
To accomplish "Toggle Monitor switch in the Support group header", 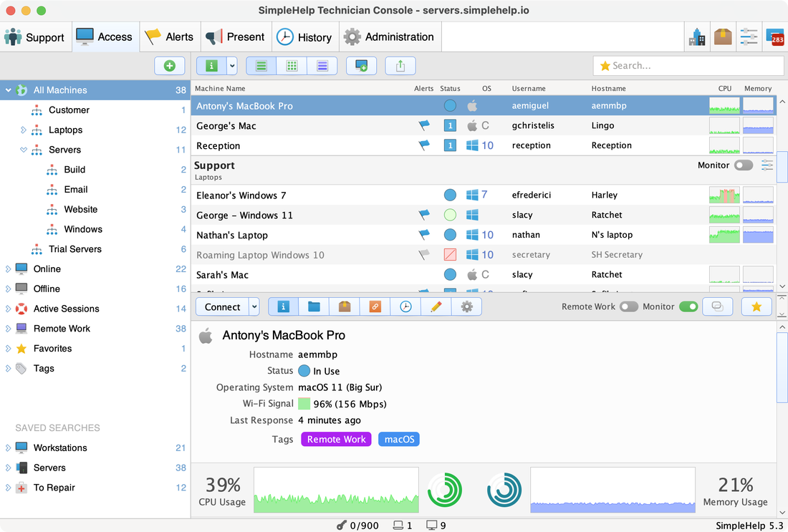I will [744, 165].
